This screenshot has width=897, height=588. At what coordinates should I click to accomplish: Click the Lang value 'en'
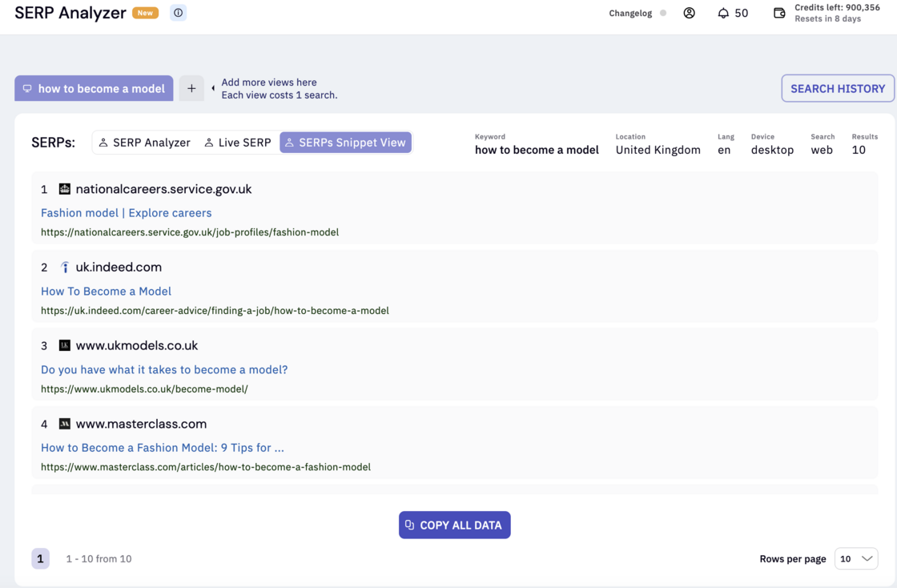tap(724, 150)
